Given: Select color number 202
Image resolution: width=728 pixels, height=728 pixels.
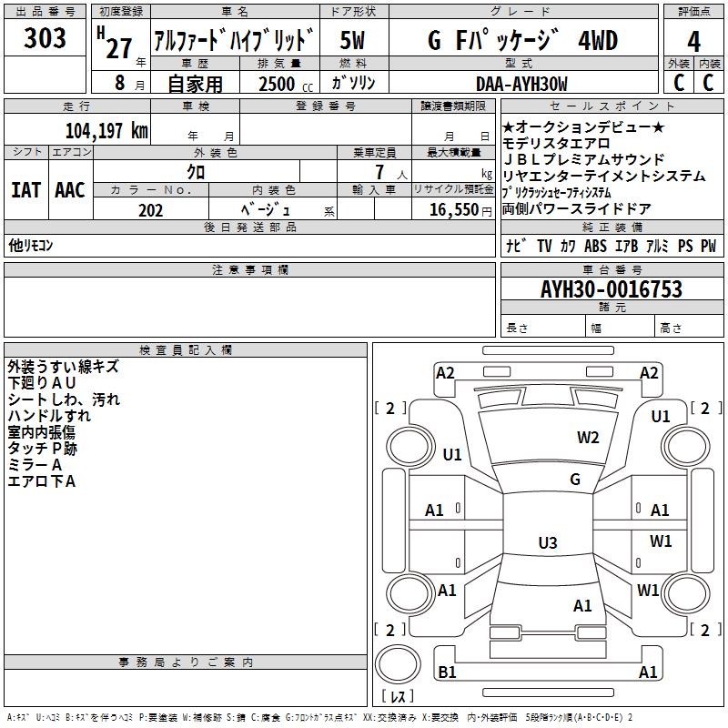Looking at the screenshot, I should (x=150, y=210).
